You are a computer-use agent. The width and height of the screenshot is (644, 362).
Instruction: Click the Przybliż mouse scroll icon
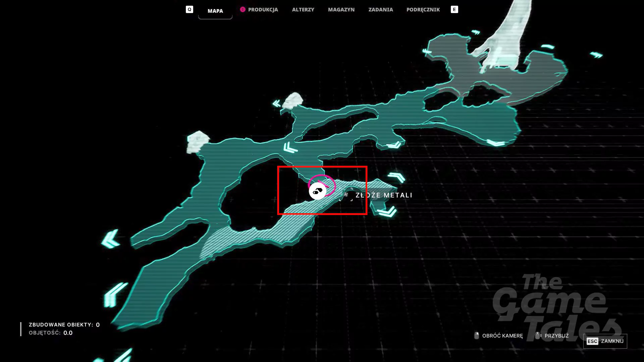(538, 336)
